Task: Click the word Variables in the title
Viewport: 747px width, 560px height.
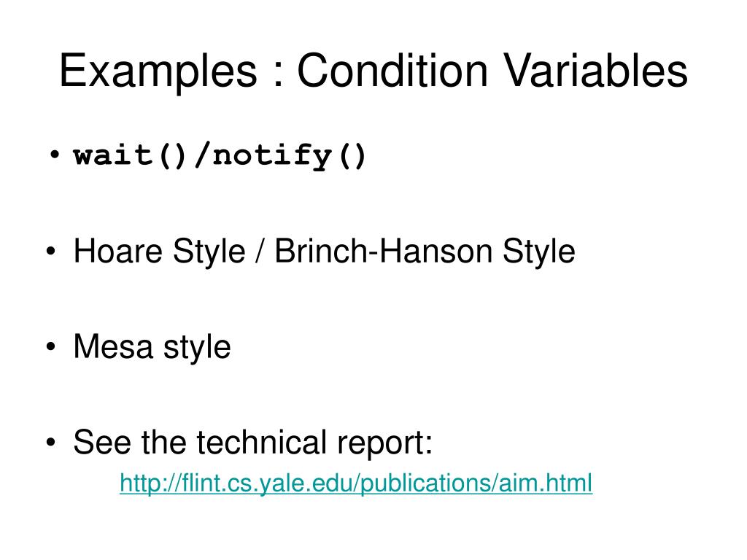Action: pyautogui.click(x=596, y=71)
